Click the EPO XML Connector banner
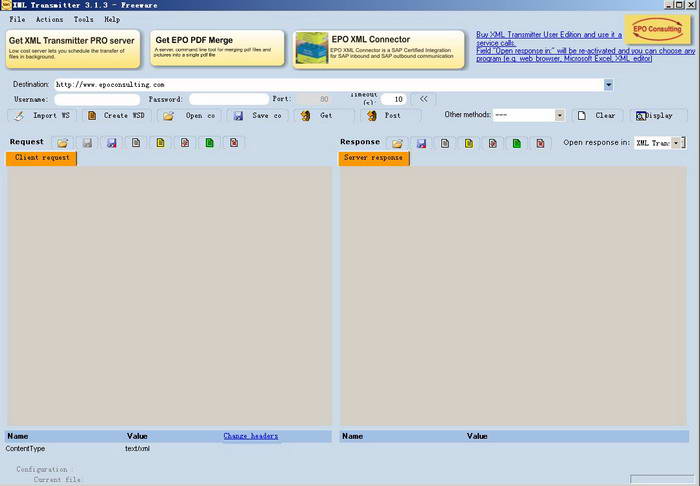Screen dimensions: 700x486 (379, 49)
